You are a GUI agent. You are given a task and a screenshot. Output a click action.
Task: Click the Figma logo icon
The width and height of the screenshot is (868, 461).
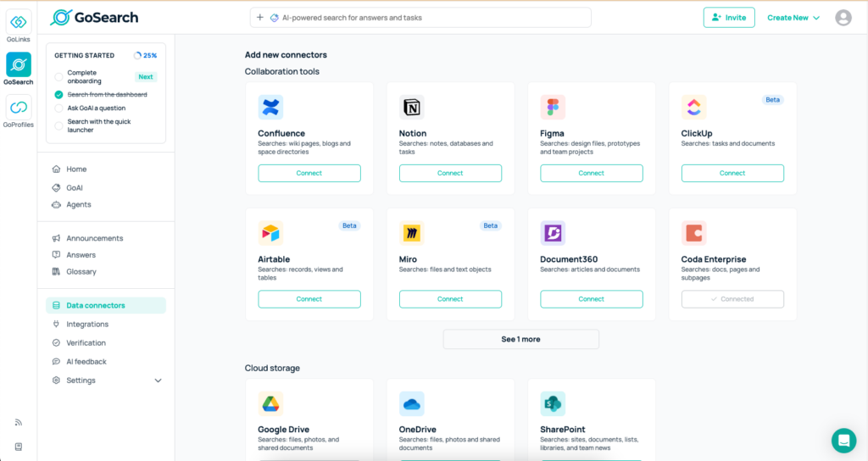553,107
